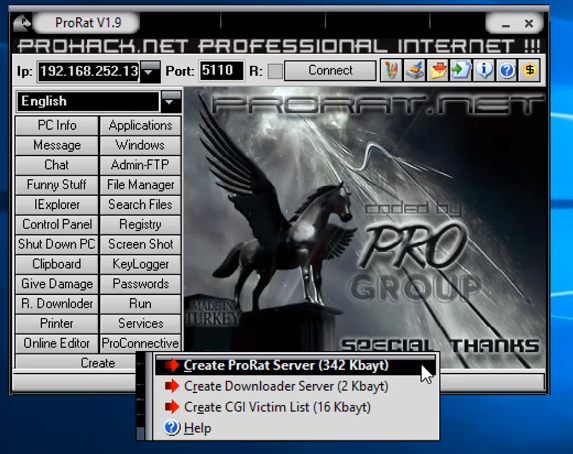This screenshot has height=454, width=573.
Task: Click the Registry button
Action: [x=140, y=224]
